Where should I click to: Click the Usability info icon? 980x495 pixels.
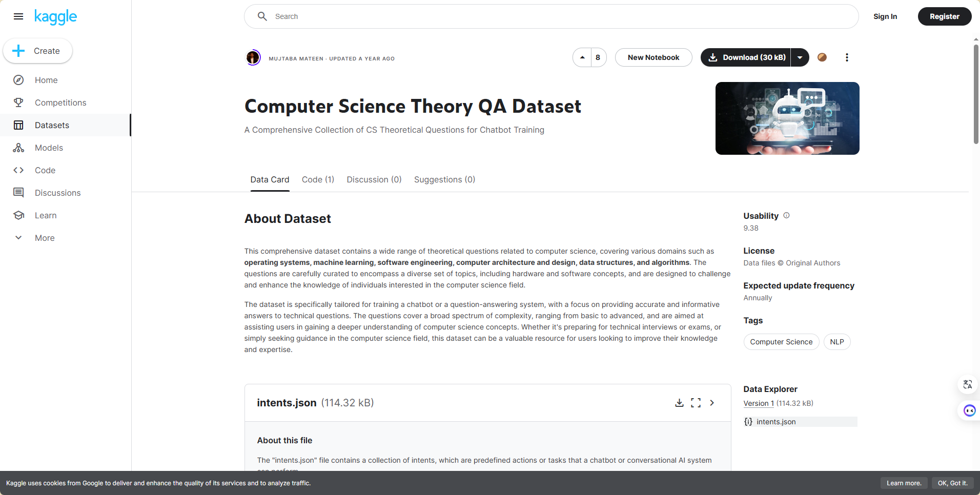tap(786, 216)
